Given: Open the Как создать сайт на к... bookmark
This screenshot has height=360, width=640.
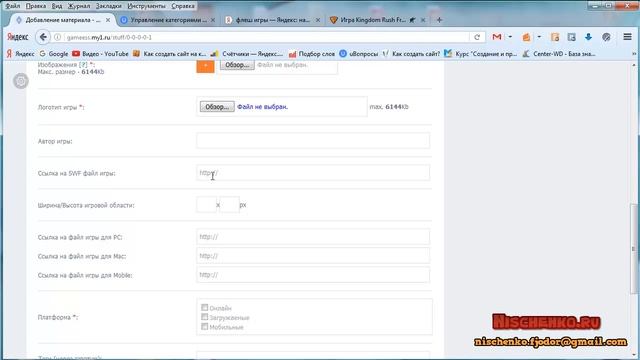Looking at the screenshot, I should [170, 53].
